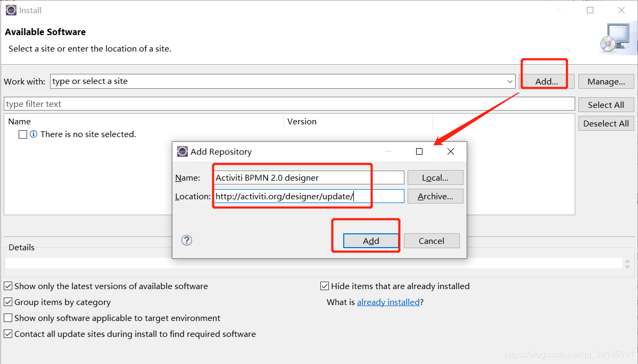Click Select All button
The image size is (638, 364).
click(606, 105)
